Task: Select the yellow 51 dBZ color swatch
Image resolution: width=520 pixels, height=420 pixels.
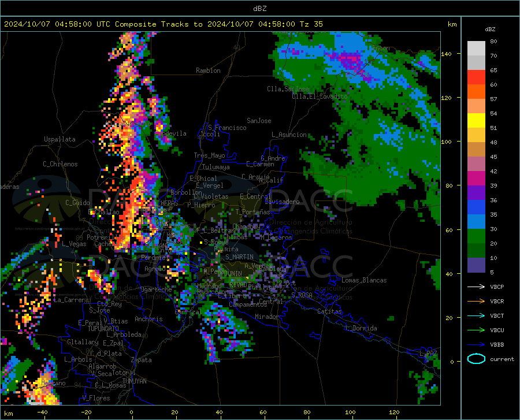Action: pyautogui.click(x=476, y=121)
